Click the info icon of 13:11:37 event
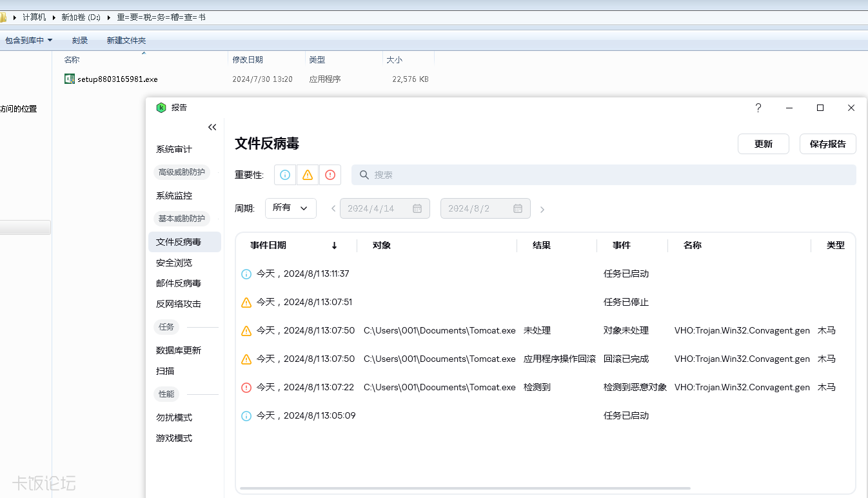The height and width of the screenshot is (498, 868). click(x=246, y=274)
